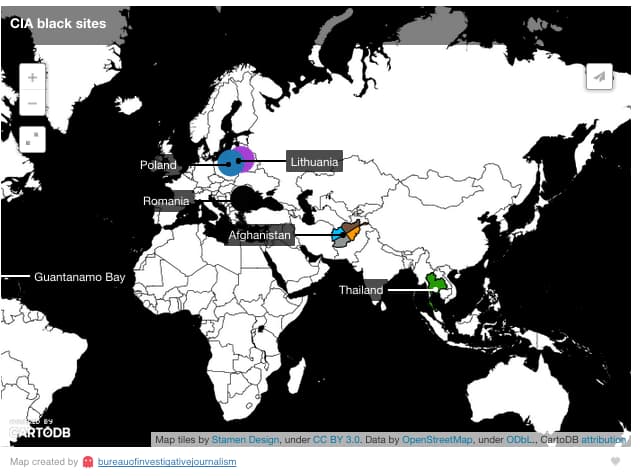Click the red ghost avatar icon
The image size is (640, 476).
pyautogui.click(x=88, y=462)
